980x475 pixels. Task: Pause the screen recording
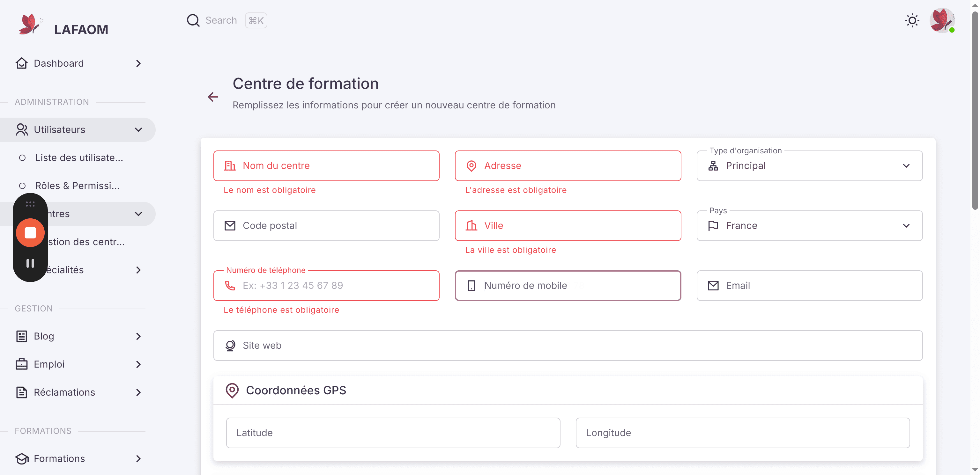[30, 263]
